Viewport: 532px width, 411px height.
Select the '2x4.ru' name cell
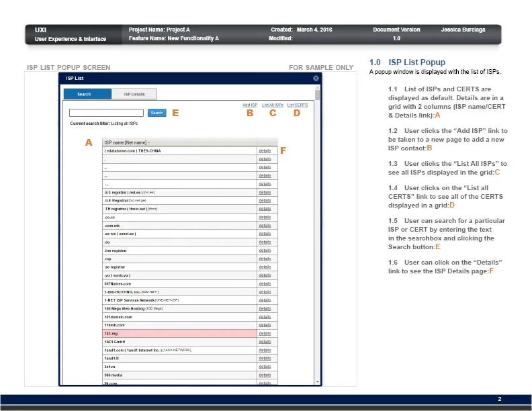coord(180,367)
